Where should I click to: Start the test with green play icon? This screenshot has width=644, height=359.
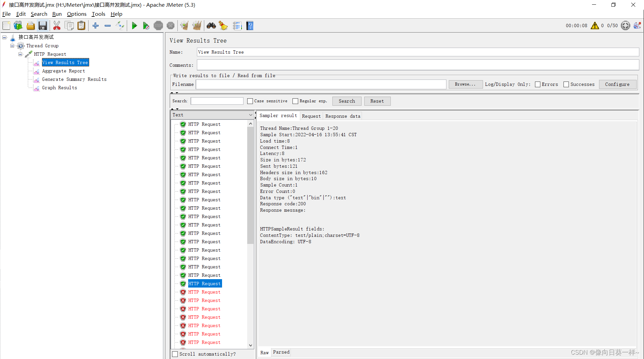[134, 26]
